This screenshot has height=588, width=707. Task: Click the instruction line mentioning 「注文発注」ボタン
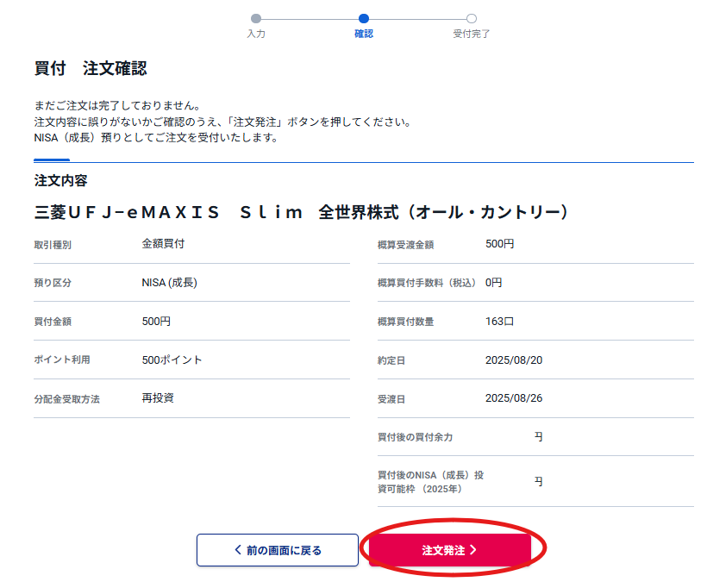222,122
